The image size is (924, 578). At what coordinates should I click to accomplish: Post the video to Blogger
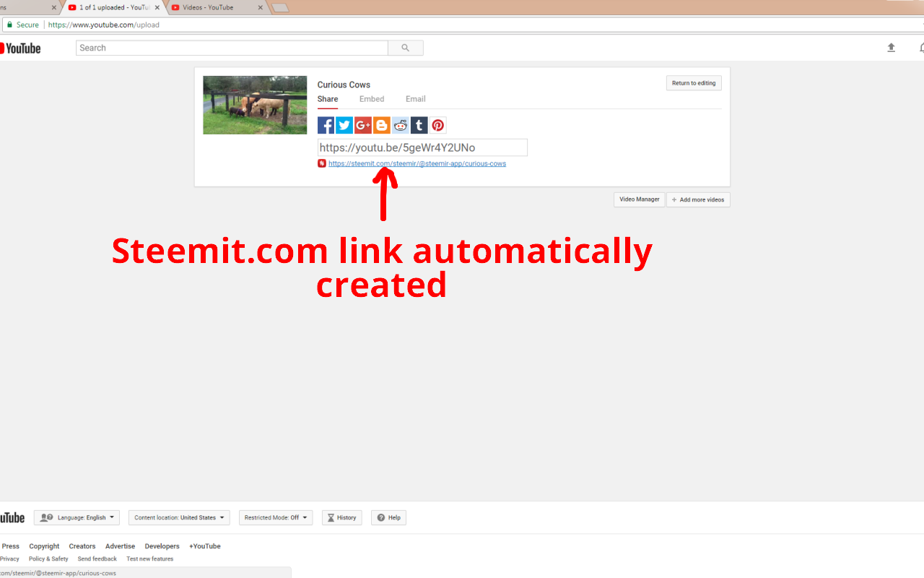point(382,124)
